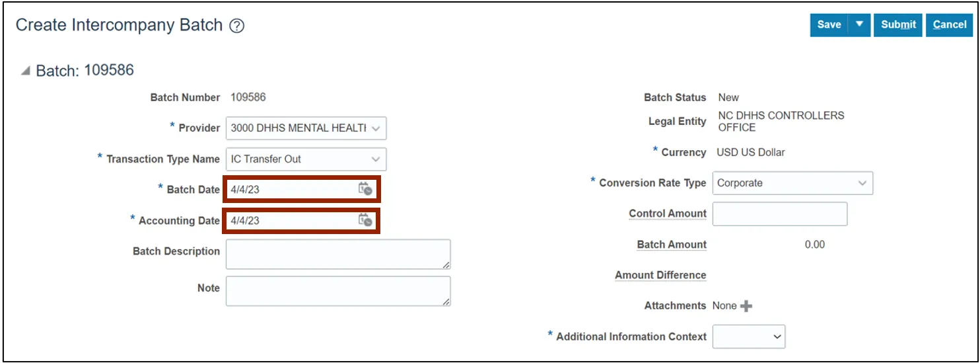Focus the Accounting Date field
The height and width of the screenshot is (363, 980).
(x=291, y=221)
